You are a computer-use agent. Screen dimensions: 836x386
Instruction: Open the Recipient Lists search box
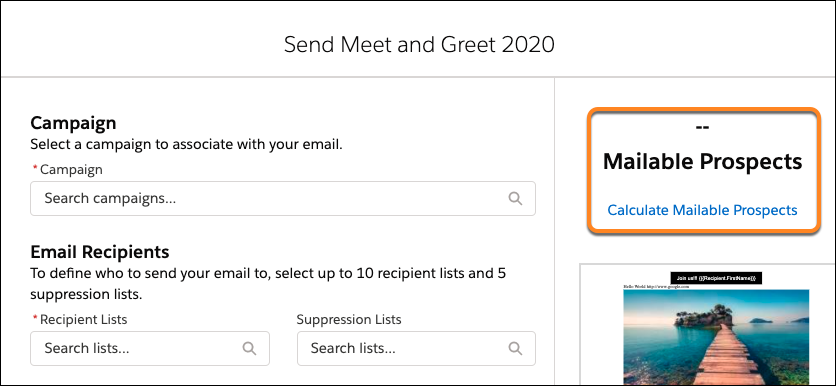pos(150,349)
